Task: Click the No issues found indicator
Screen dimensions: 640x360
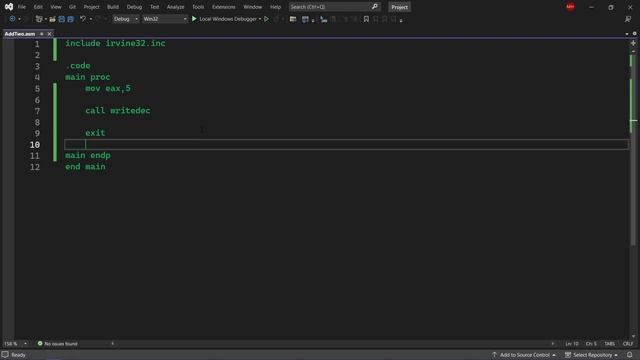Action: [58, 344]
